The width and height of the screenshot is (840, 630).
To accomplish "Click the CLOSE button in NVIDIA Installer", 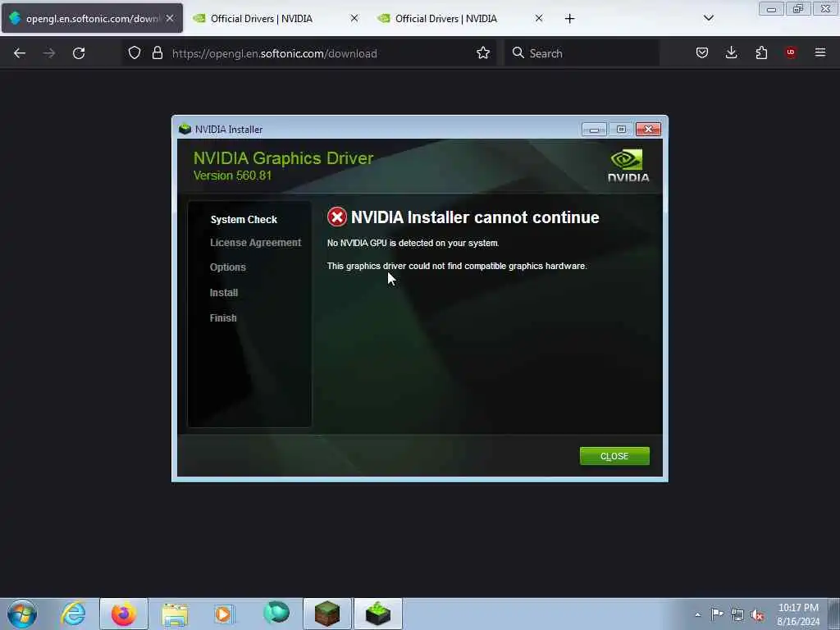I will click(x=614, y=456).
